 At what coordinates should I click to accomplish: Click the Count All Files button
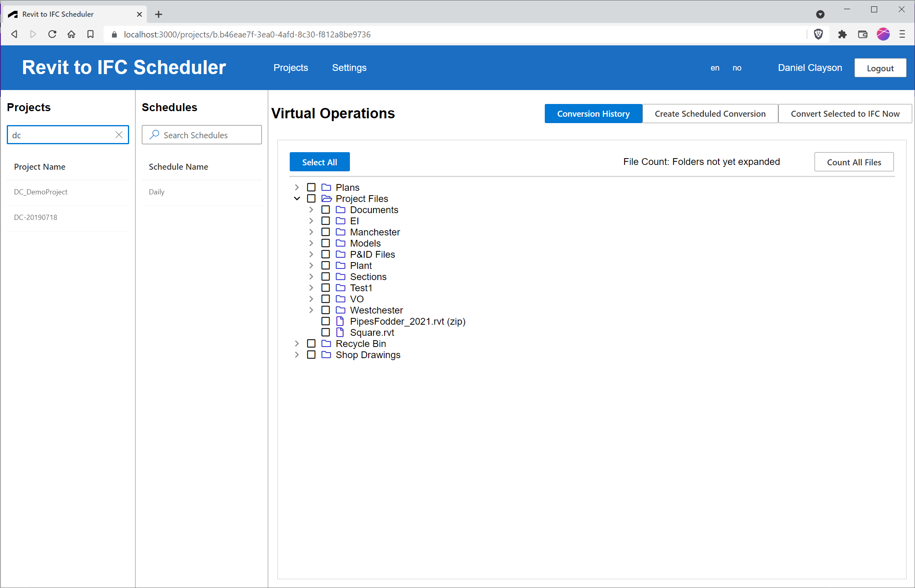pyautogui.click(x=854, y=162)
